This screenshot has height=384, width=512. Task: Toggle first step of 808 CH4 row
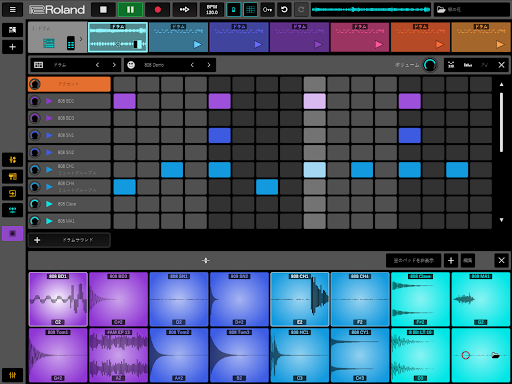[x=124, y=187]
